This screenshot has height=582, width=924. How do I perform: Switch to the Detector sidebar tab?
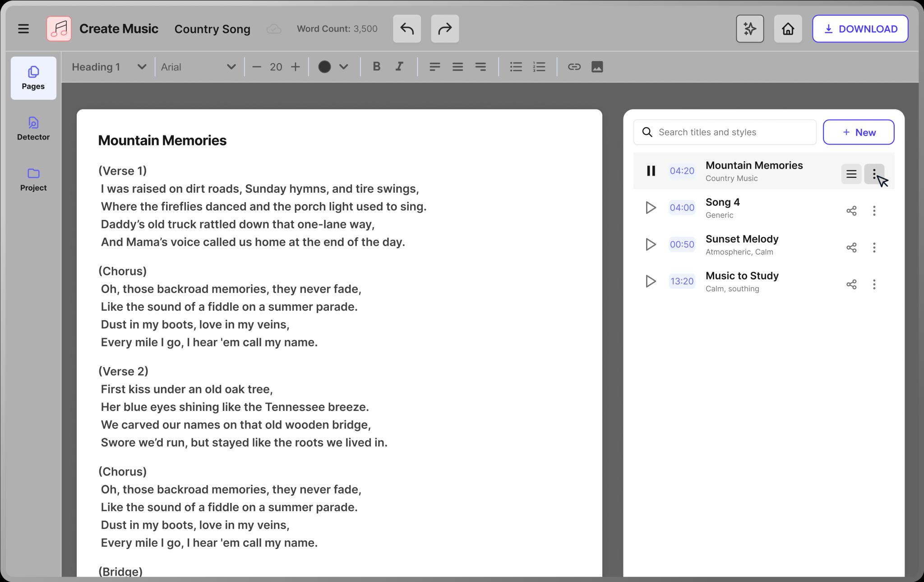[x=33, y=129]
